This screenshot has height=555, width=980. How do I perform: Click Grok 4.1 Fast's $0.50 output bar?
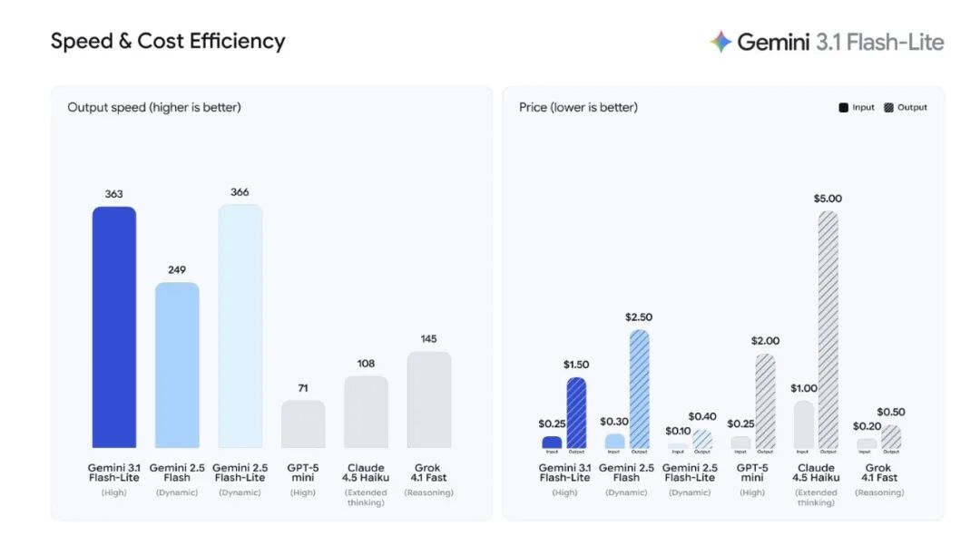coord(891,437)
